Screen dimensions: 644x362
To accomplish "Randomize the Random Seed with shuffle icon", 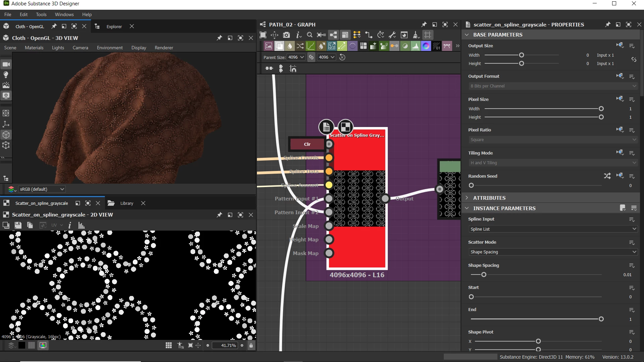I will (x=607, y=176).
